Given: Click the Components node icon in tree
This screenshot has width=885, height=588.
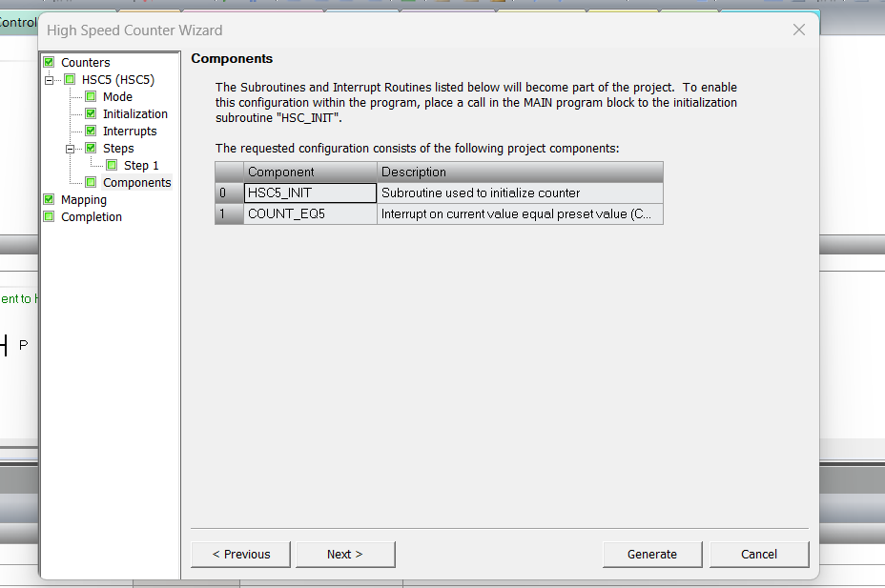Looking at the screenshot, I should tap(91, 183).
